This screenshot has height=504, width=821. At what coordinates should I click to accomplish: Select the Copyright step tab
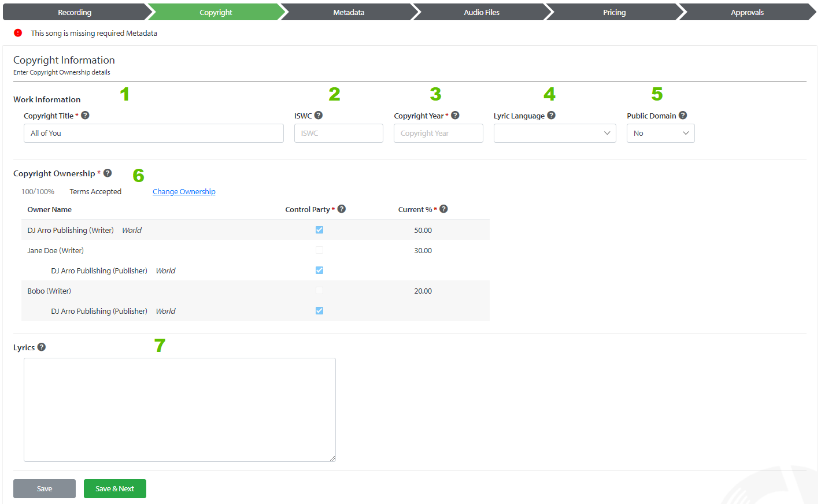click(x=216, y=12)
